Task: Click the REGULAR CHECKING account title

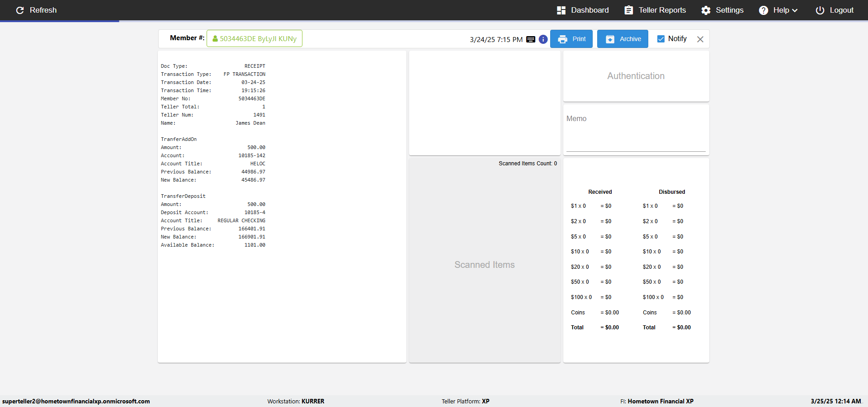Action: (x=241, y=220)
